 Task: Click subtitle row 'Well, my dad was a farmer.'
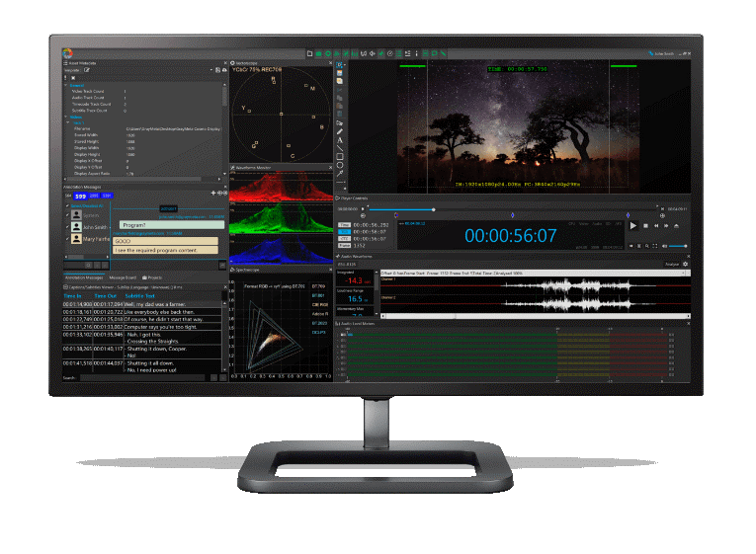141,304
